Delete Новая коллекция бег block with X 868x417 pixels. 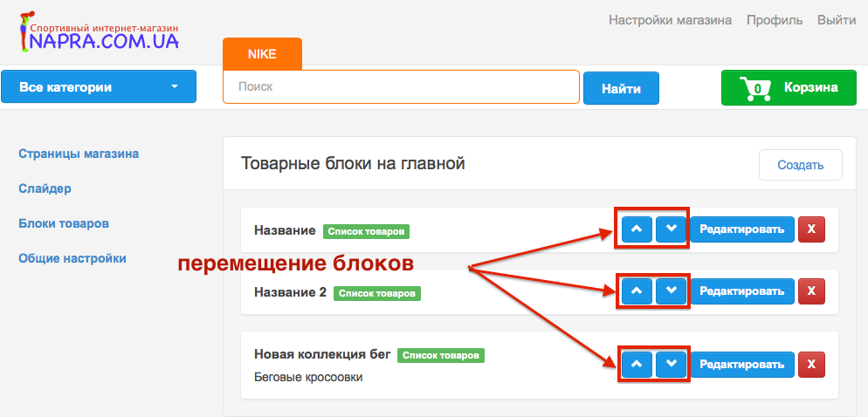811,365
